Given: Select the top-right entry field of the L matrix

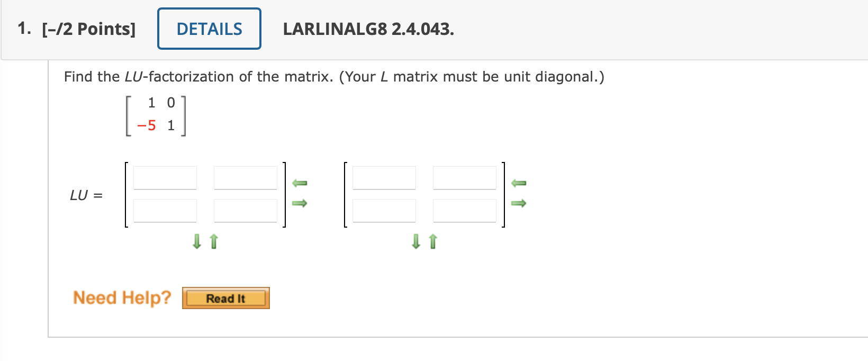Looking at the screenshot, I should pyautogui.click(x=245, y=177).
